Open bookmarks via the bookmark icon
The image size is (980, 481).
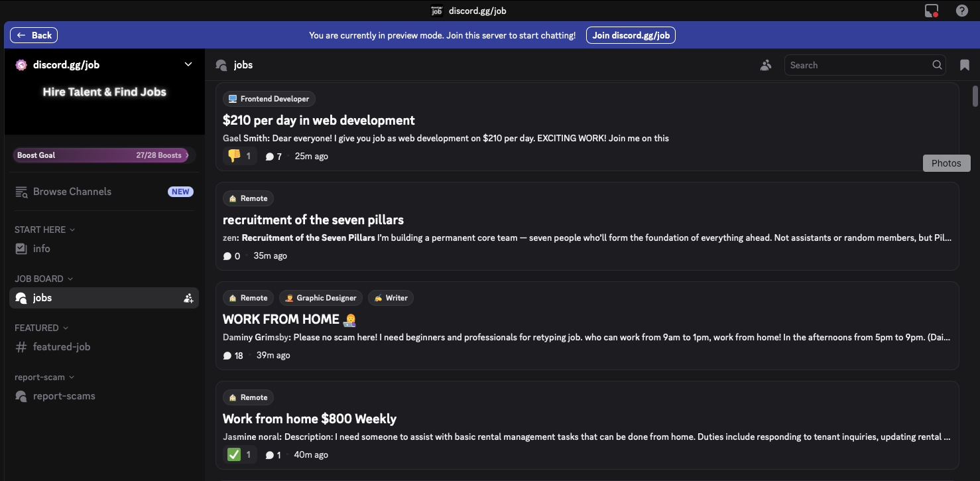[x=965, y=64]
